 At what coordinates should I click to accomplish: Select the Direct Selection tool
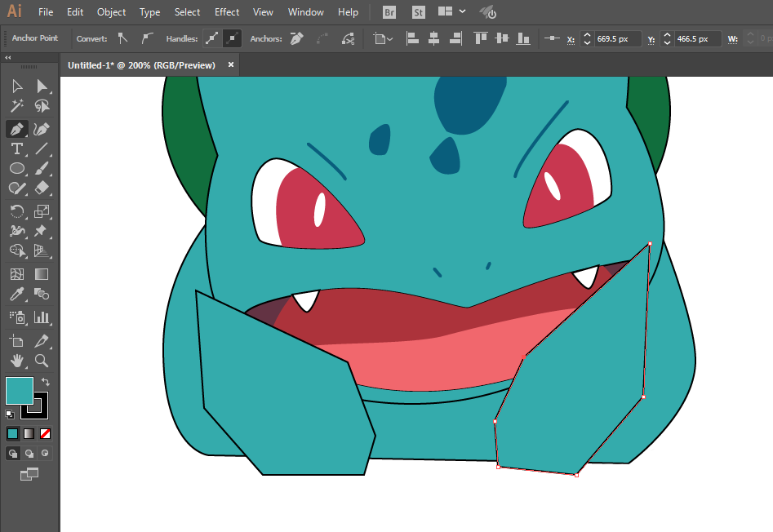(x=42, y=86)
